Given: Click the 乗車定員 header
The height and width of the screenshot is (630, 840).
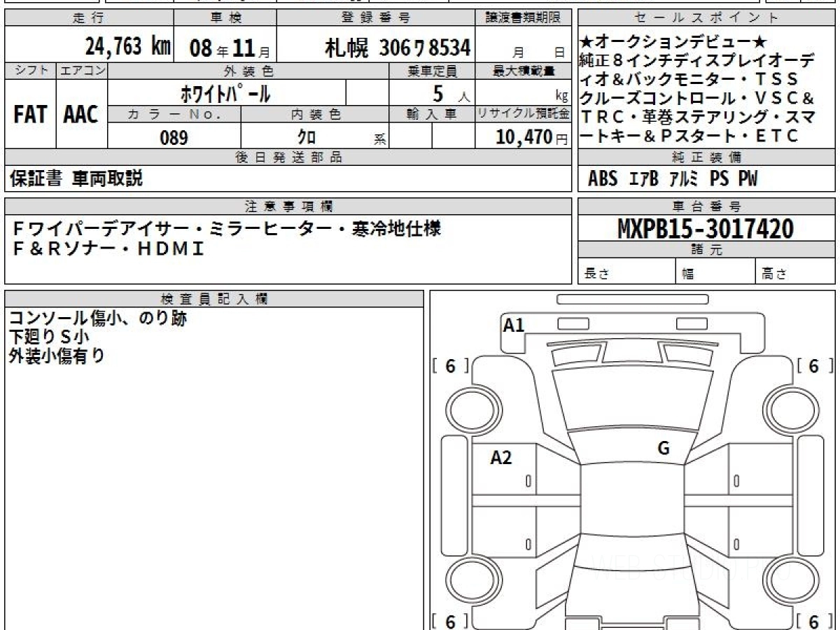Looking at the screenshot, I should point(432,71).
